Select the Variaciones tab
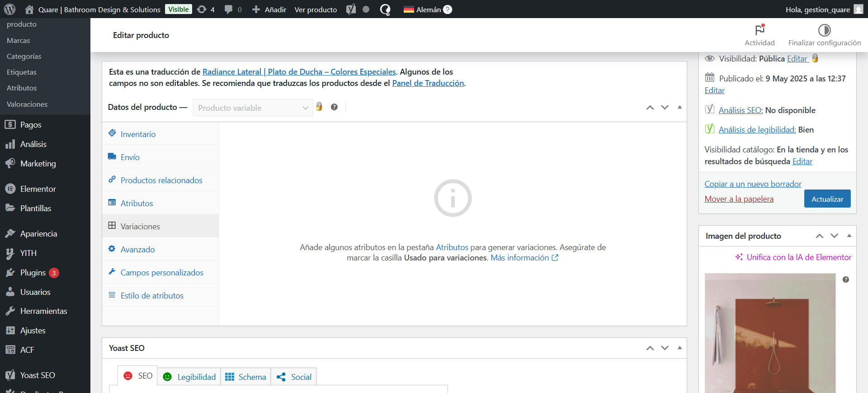The width and height of the screenshot is (868, 393). (x=160, y=226)
